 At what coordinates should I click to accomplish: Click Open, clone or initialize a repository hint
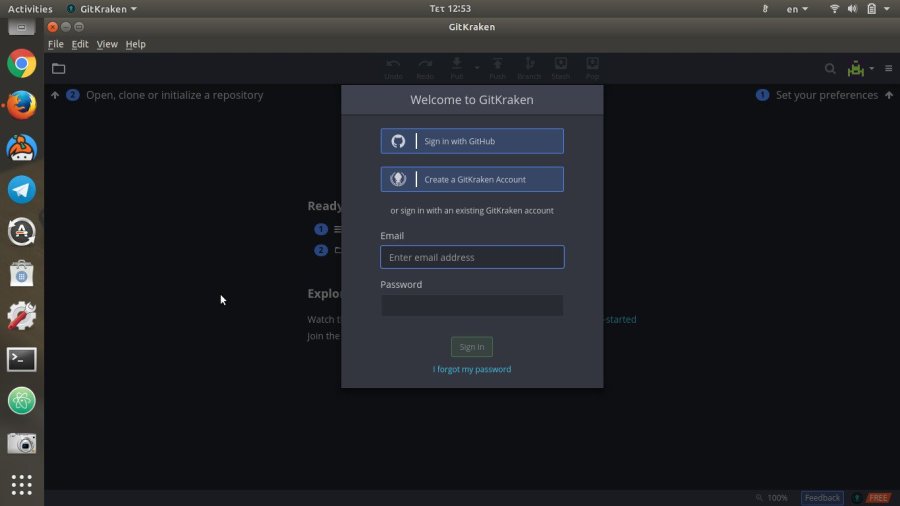tap(174, 95)
